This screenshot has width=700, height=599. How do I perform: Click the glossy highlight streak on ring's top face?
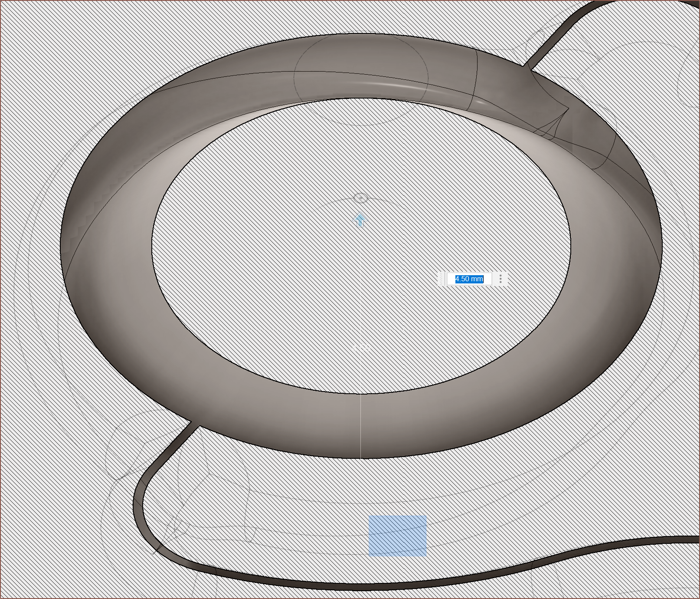390,85
